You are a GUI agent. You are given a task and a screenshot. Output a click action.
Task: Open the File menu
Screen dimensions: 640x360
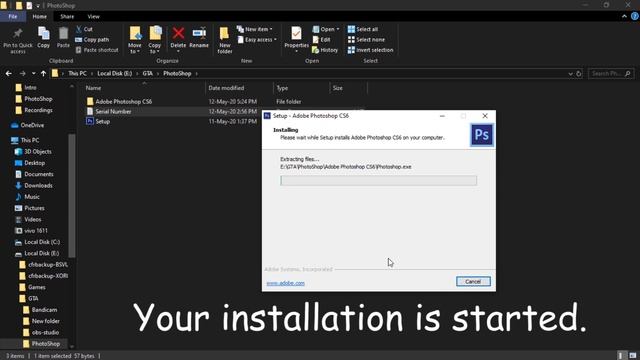pos(13,16)
